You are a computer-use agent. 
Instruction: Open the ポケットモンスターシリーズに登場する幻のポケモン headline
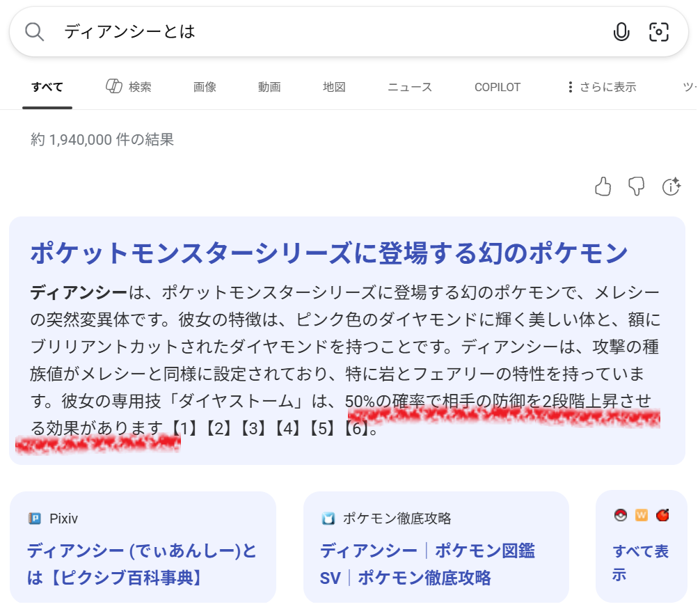pos(328,253)
